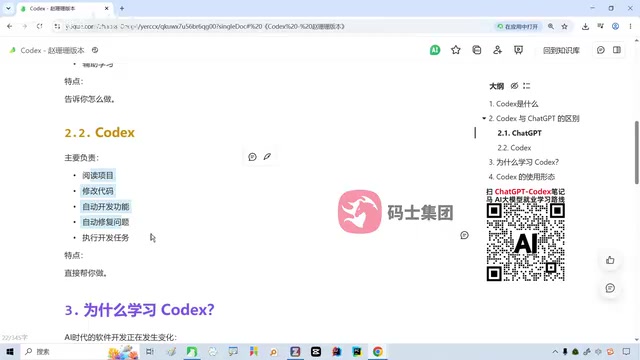Click the Yuque logo beside the document title
This screenshot has width=640, height=360.
(x=13, y=50)
